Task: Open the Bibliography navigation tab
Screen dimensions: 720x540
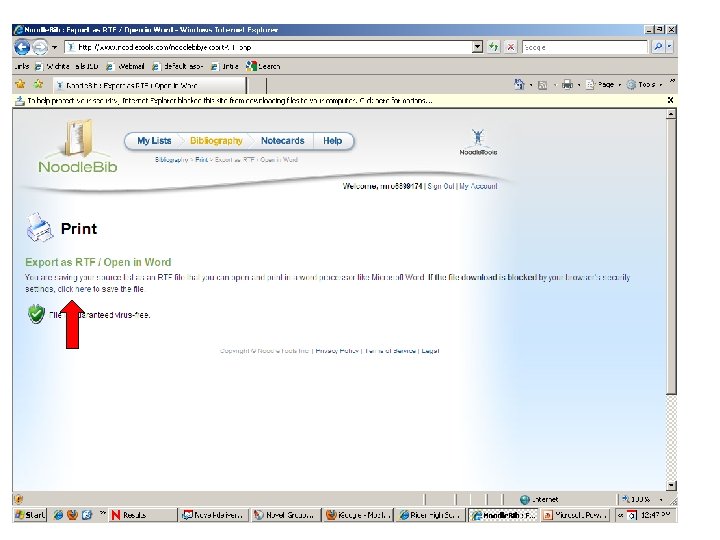Action: (216, 141)
